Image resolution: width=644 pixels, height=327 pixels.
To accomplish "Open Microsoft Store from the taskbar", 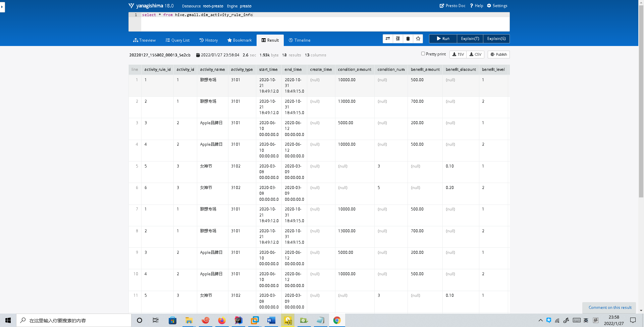I will coord(172,320).
